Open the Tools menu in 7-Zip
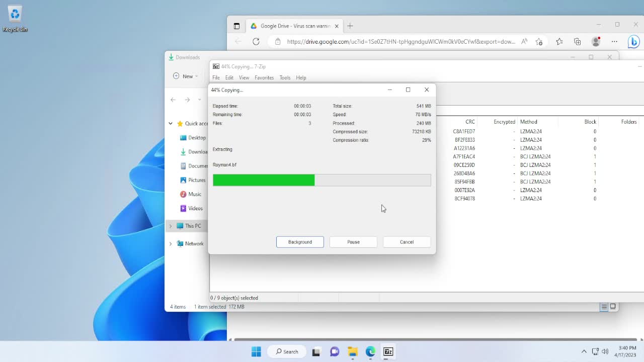 [x=285, y=77]
